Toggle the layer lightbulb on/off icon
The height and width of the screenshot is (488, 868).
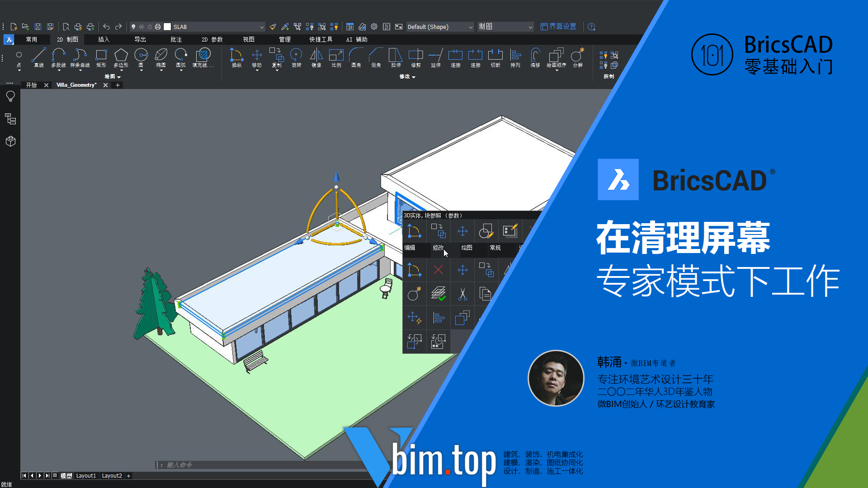(x=133, y=27)
